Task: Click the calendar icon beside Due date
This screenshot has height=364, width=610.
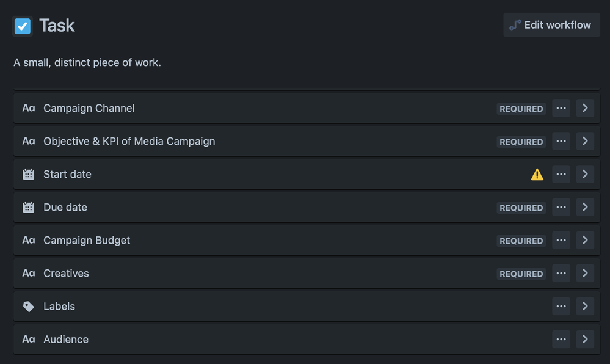Action: click(29, 208)
